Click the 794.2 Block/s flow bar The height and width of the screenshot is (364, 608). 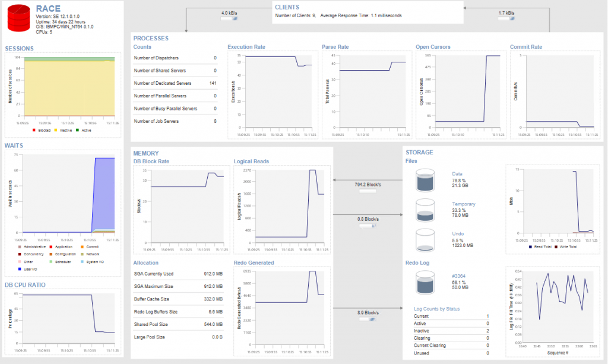(368, 191)
